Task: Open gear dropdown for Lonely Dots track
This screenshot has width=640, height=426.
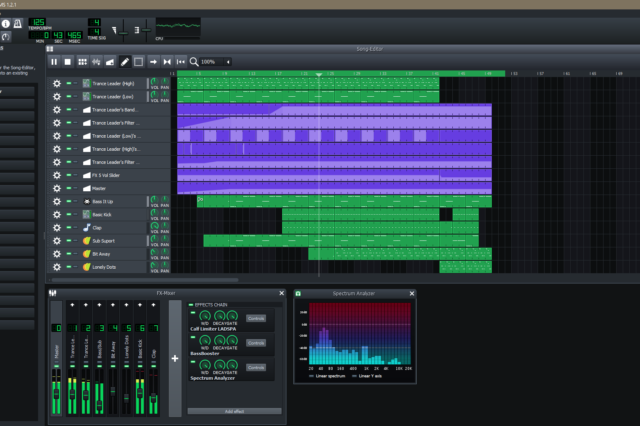Action: coord(57,267)
